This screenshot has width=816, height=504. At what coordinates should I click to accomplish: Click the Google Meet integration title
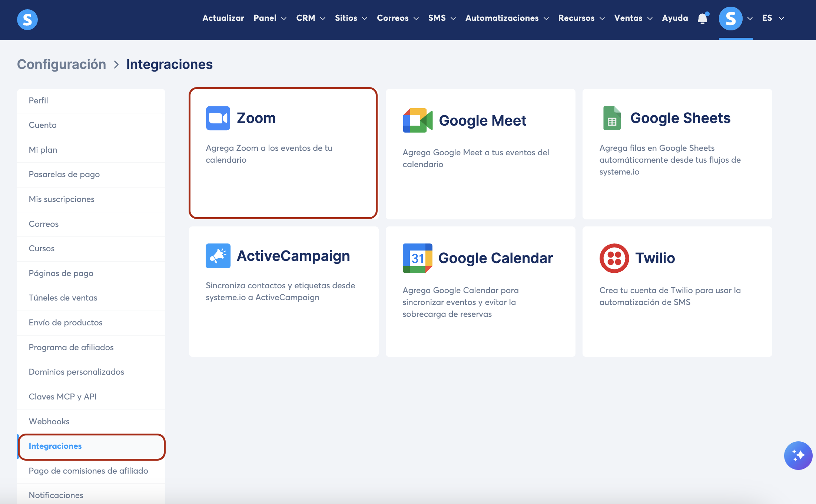tap(482, 120)
